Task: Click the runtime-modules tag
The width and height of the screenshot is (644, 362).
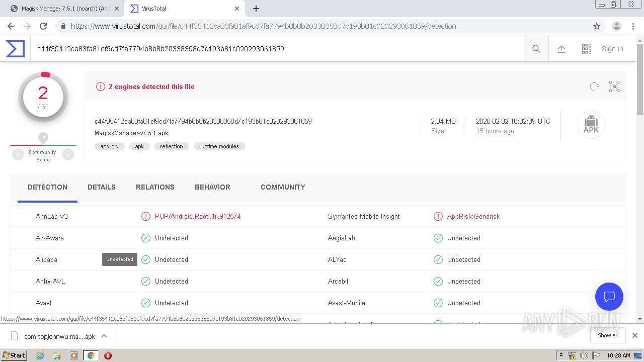Action: pyautogui.click(x=219, y=146)
